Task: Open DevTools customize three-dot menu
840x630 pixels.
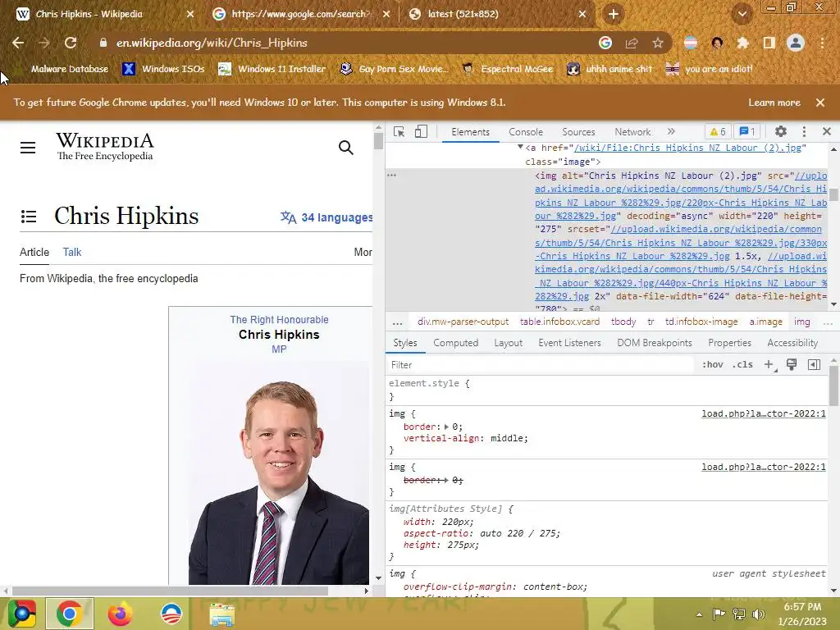Action: (804, 132)
